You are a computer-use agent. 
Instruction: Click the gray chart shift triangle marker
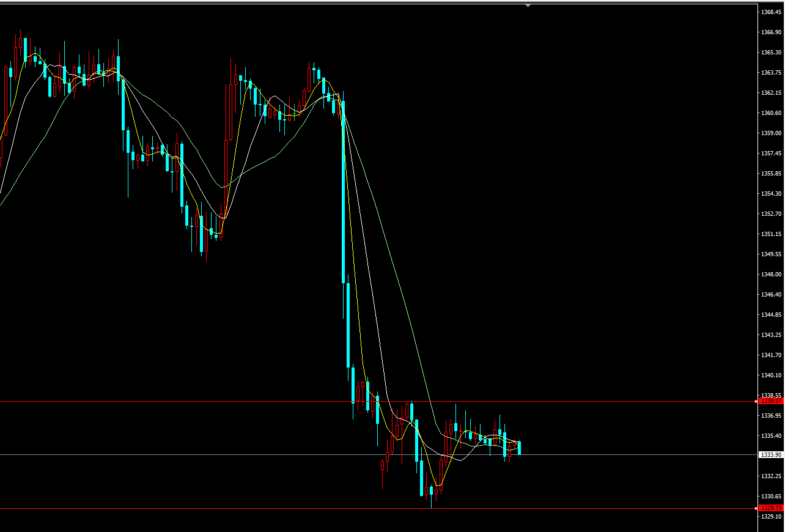pos(528,6)
